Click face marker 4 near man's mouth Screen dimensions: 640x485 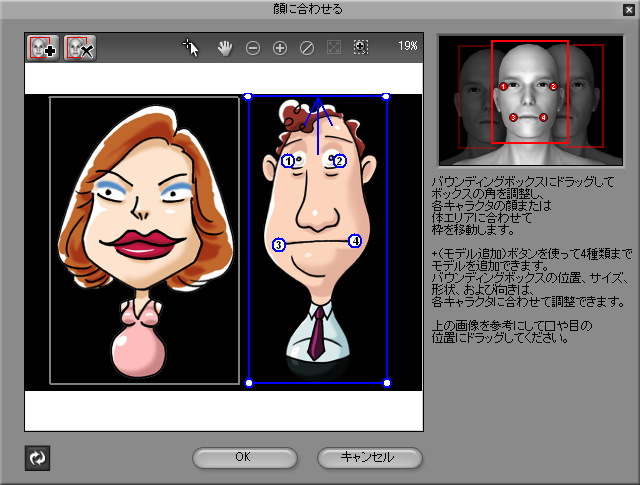[354, 241]
